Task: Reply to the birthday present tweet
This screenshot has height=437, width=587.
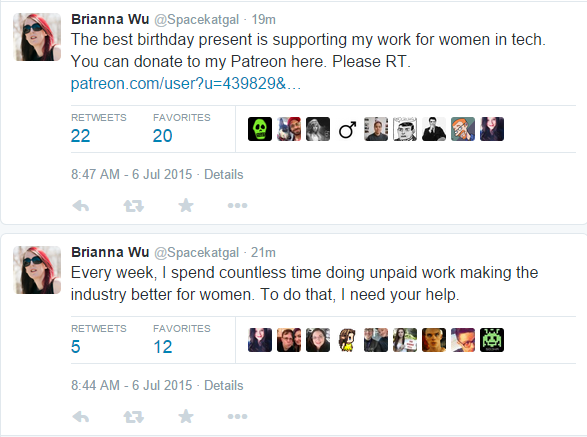Action: [81, 206]
